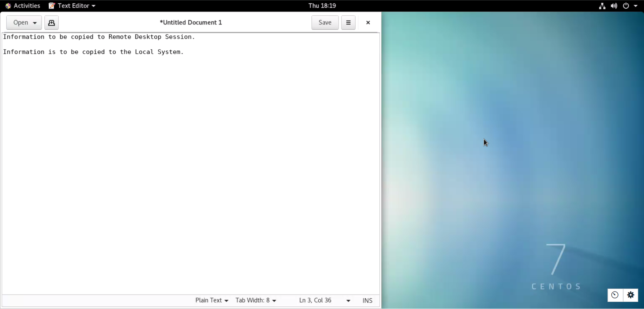This screenshot has height=309, width=644.
Task: Create a new document tab icon
Action: tap(51, 22)
